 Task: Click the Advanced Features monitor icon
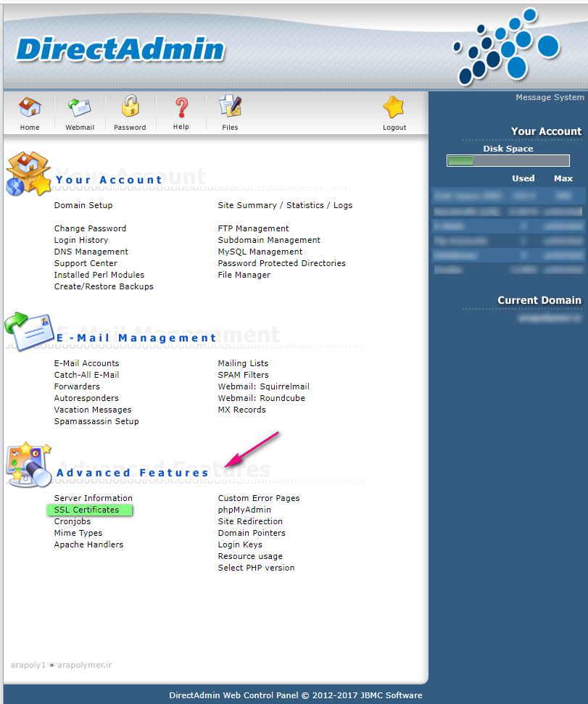[x=29, y=465]
